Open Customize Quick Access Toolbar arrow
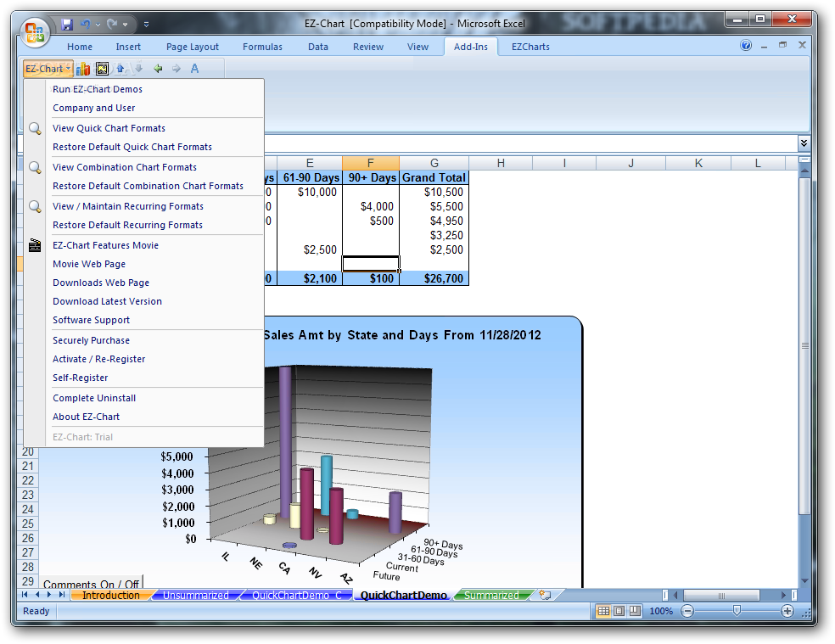The image size is (835, 644). pyautogui.click(x=147, y=25)
